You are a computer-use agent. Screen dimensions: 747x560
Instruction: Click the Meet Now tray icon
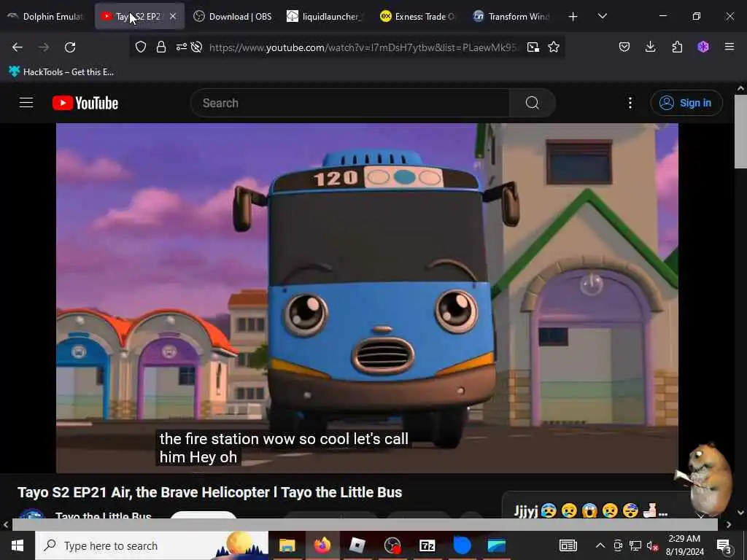[x=618, y=545]
